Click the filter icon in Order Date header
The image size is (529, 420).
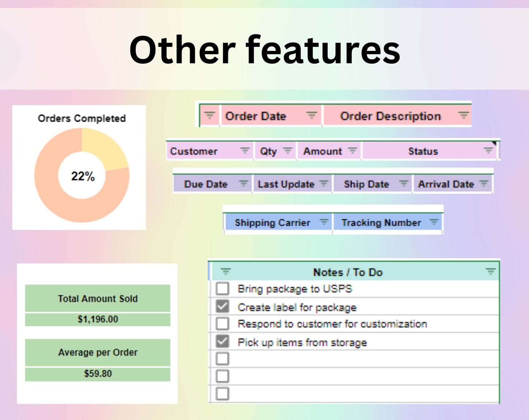coord(311,116)
